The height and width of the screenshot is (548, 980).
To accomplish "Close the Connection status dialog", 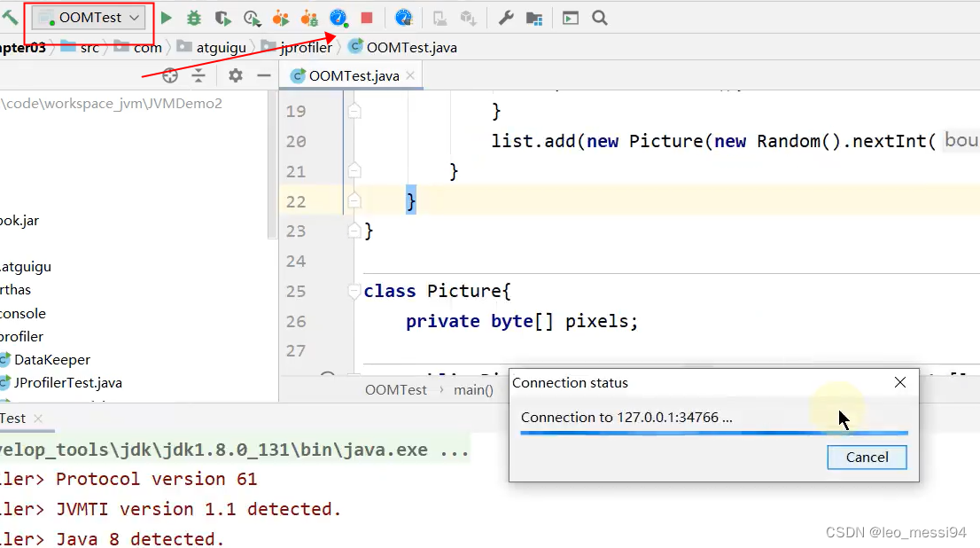I will coord(900,382).
